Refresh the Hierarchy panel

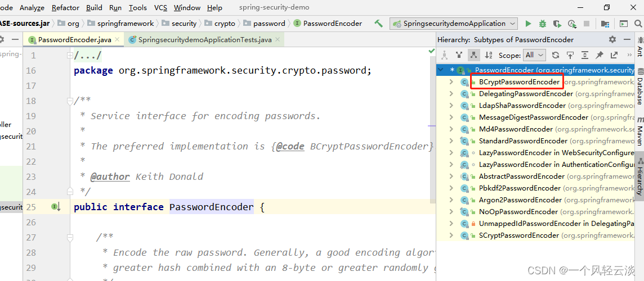click(556, 55)
